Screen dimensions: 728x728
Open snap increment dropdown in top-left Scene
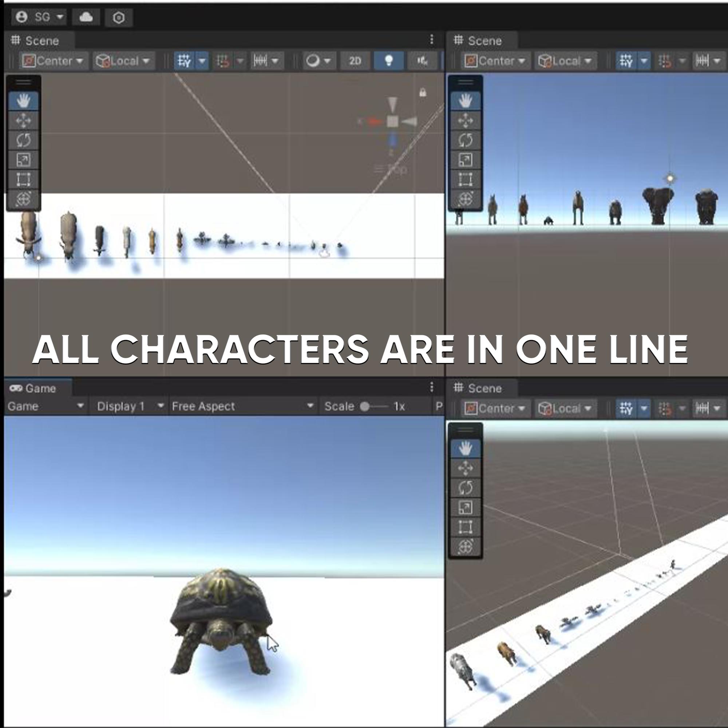[240, 61]
